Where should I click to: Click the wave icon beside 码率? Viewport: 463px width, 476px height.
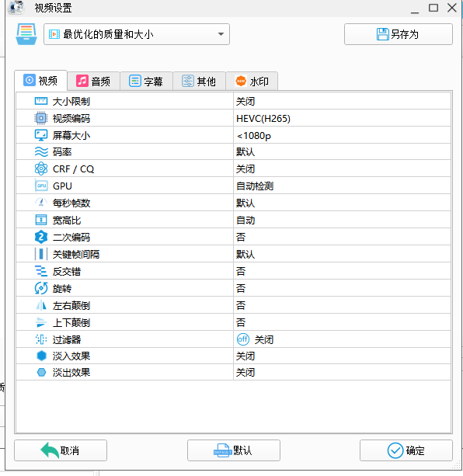(x=41, y=151)
